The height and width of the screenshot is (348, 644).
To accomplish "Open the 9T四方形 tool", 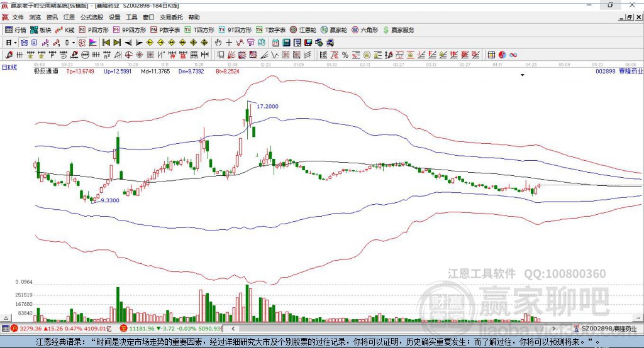I will [235, 30].
